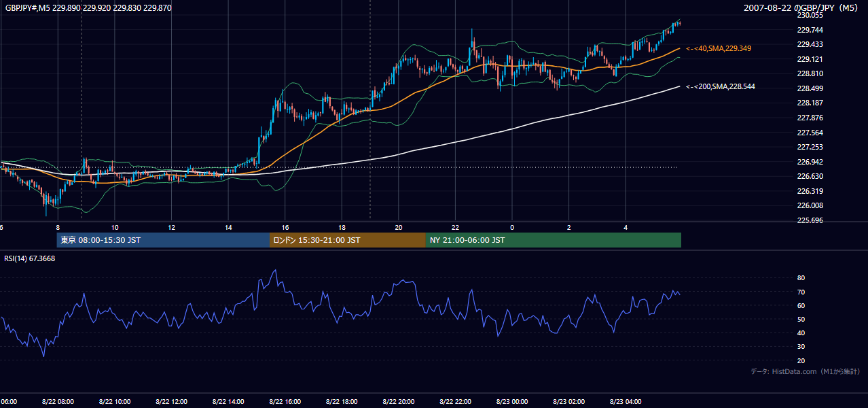Click price axis label 228.187

[x=810, y=103]
